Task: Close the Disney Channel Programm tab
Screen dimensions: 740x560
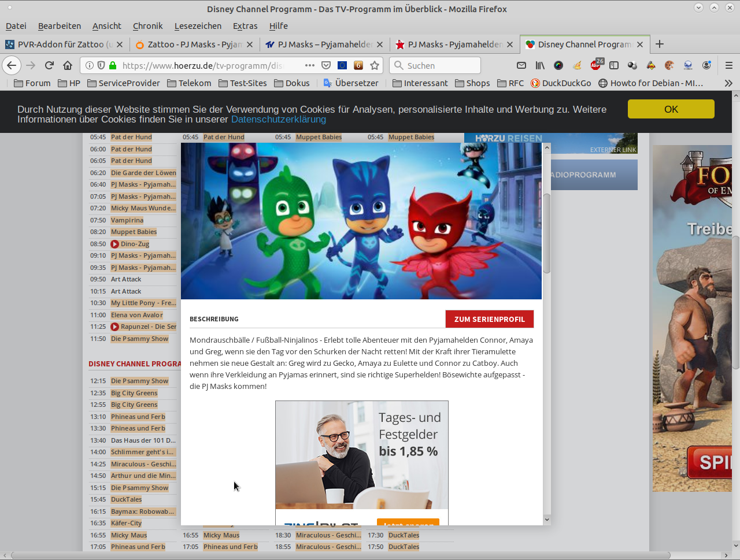Action: point(640,44)
